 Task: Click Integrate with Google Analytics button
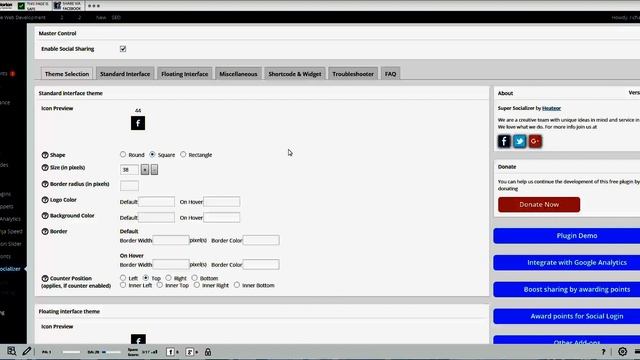567,262
